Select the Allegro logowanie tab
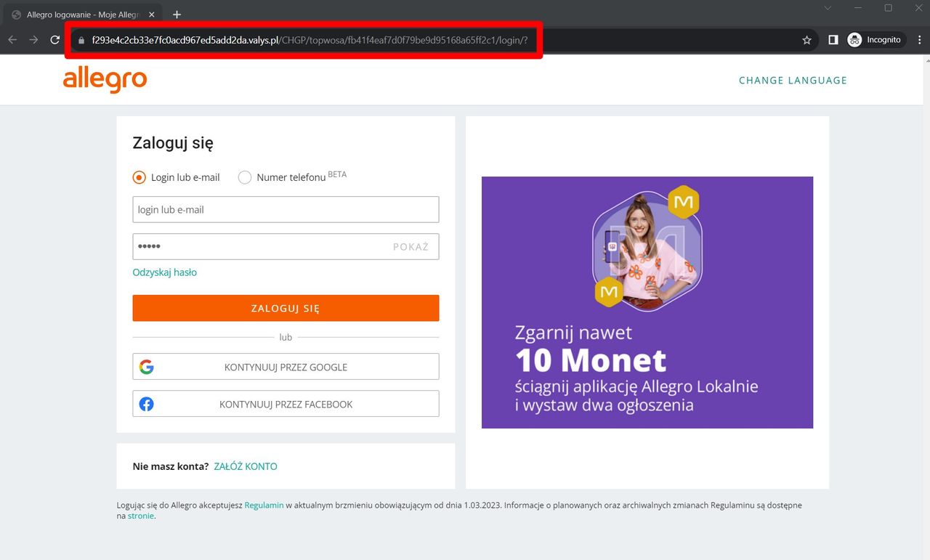 [x=84, y=15]
